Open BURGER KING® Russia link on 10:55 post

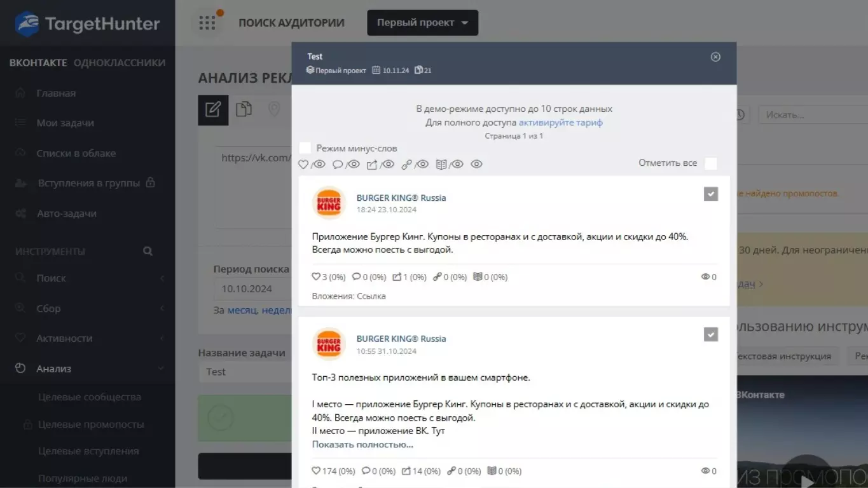pyautogui.click(x=401, y=339)
